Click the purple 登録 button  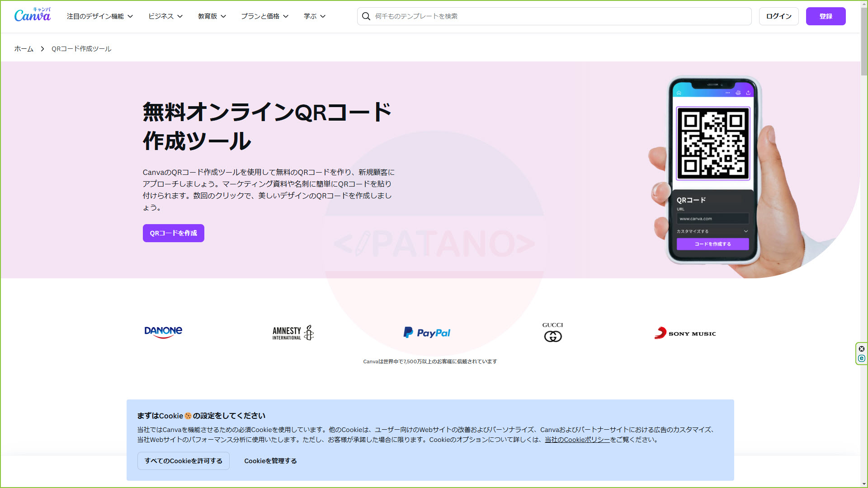(826, 16)
